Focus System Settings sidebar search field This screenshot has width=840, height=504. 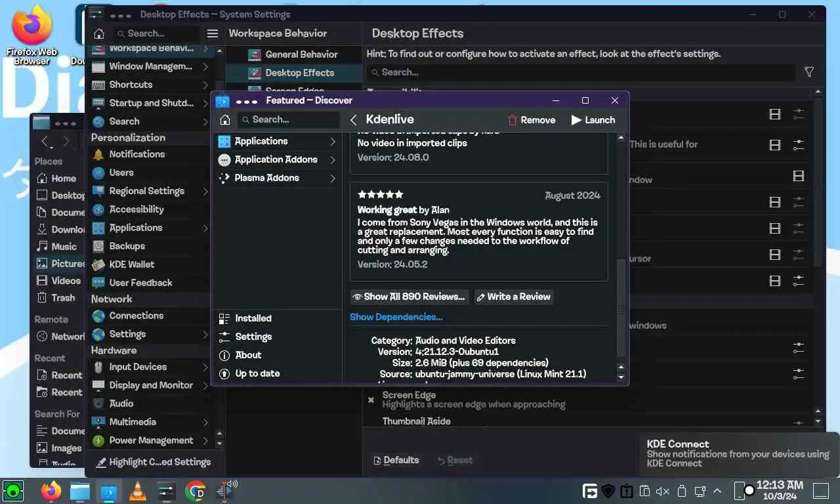pyautogui.click(x=156, y=33)
